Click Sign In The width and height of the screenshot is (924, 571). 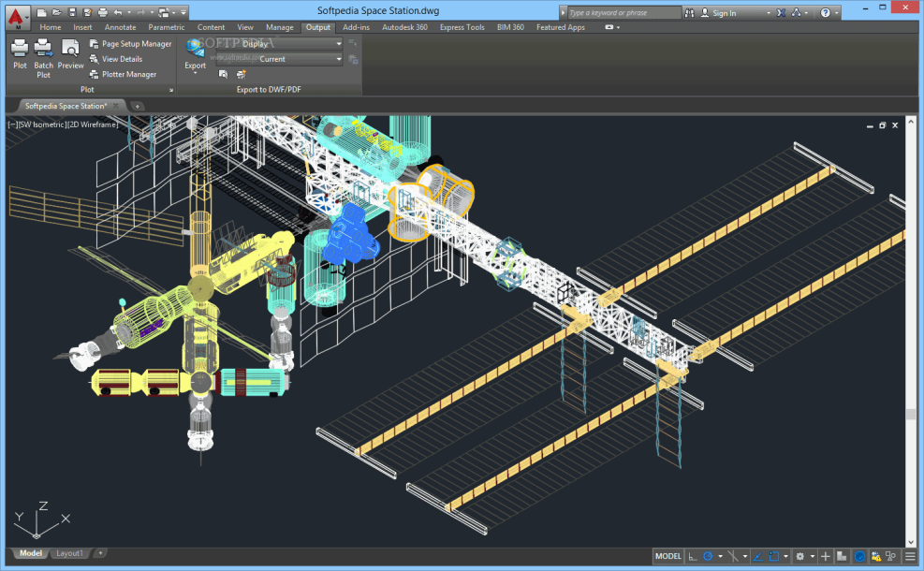click(x=724, y=13)
